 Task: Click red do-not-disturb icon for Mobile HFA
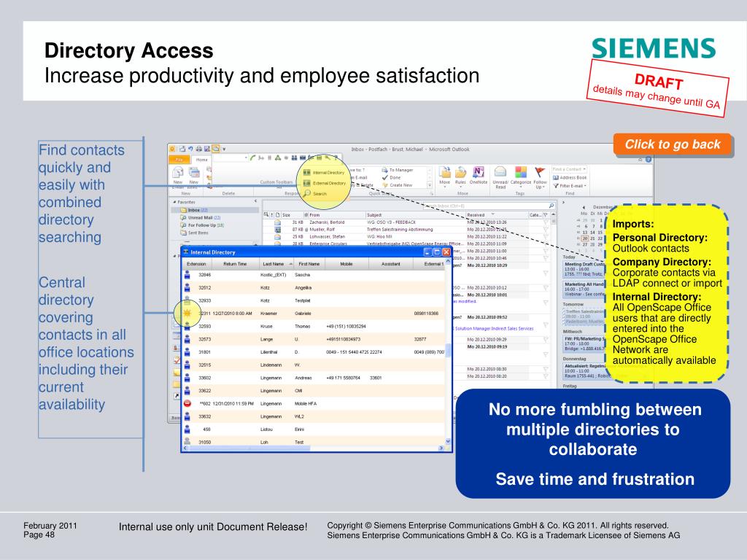[187, 403]
